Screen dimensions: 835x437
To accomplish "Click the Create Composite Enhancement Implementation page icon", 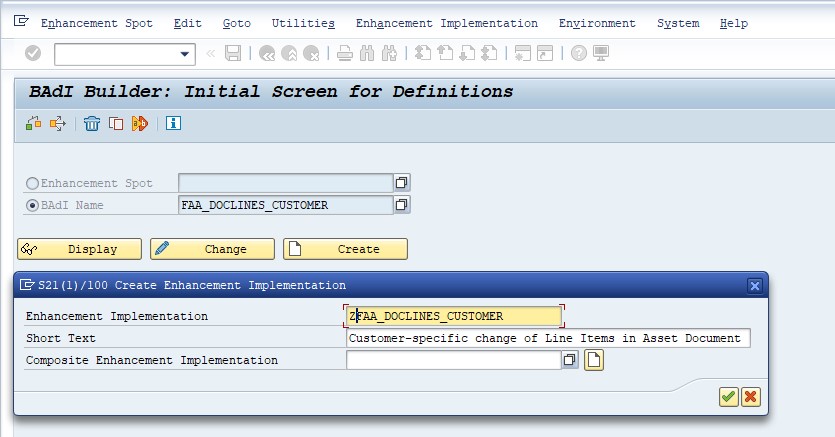I will 594,360.
